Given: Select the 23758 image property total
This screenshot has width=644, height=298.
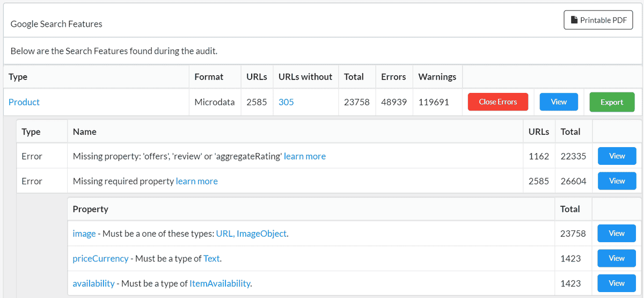Looking at the screenshot, I should point(573,234).
